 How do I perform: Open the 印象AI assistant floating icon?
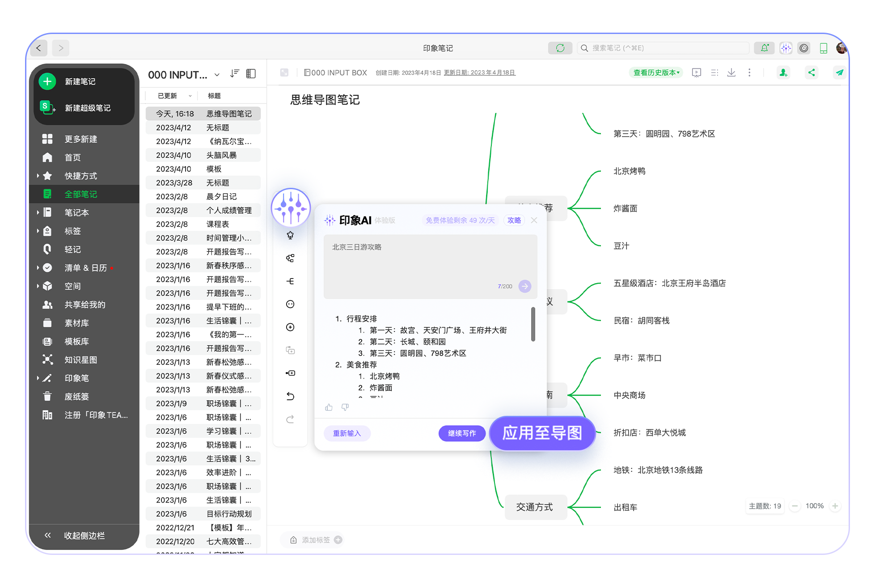(291, 207)
